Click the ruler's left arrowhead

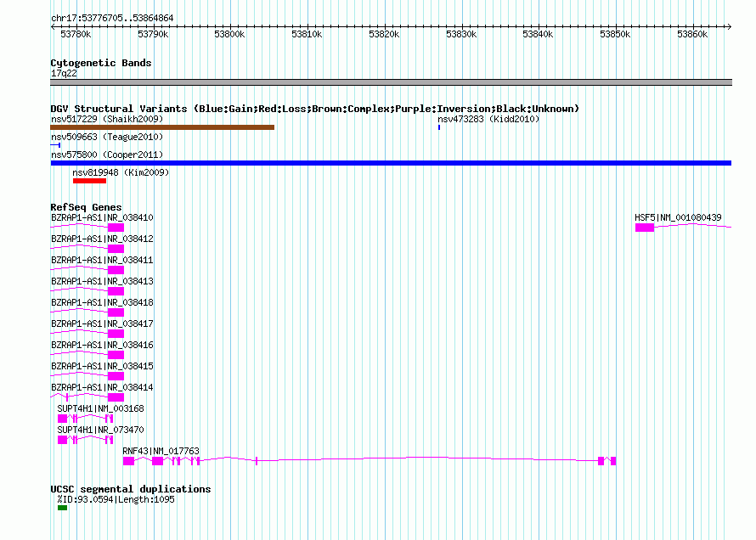tap(53, 26)
